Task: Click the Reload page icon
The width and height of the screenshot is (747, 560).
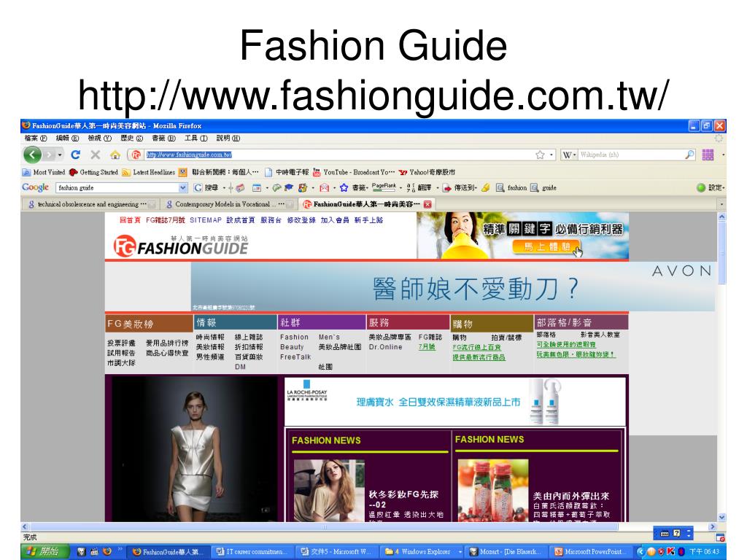Action: [x=75, y=155]
